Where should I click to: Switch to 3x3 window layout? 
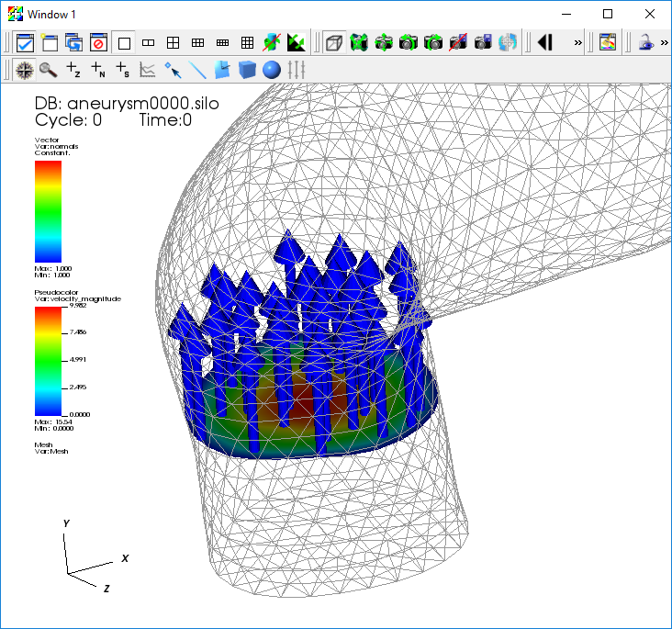pyautogui.click(x=247, y=43)
